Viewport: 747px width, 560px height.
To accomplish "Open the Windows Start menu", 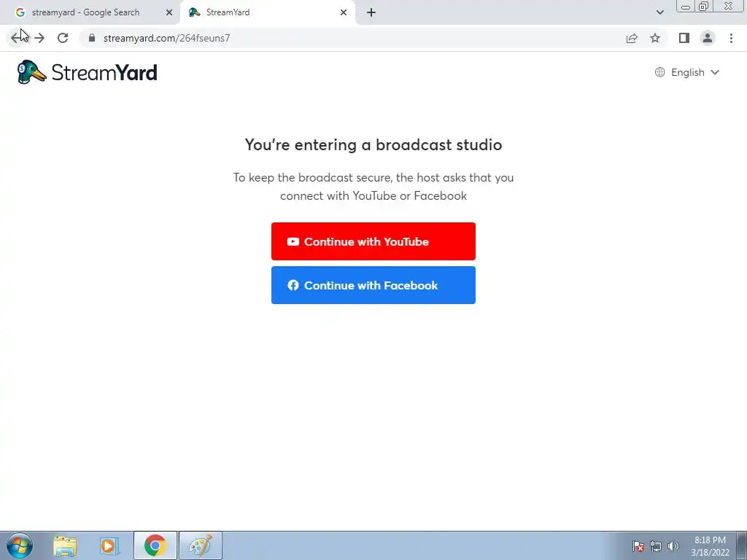I will [19, 545].
